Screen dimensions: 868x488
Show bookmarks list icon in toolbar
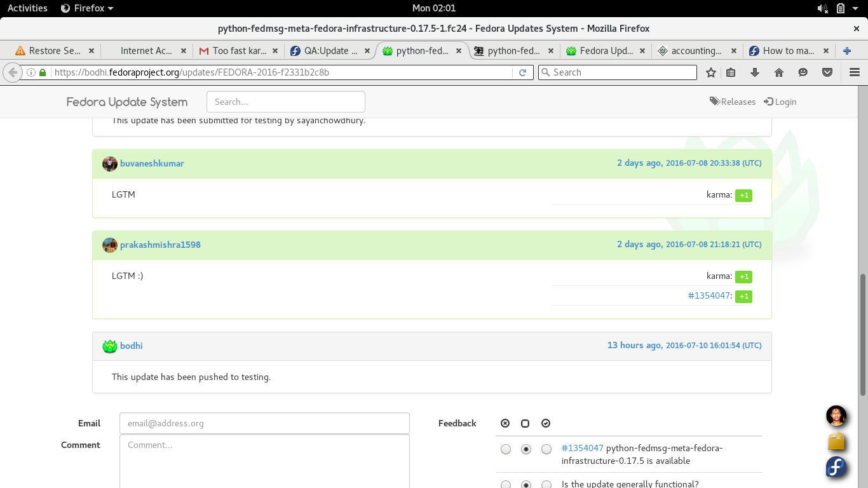(x=731, y=72)
